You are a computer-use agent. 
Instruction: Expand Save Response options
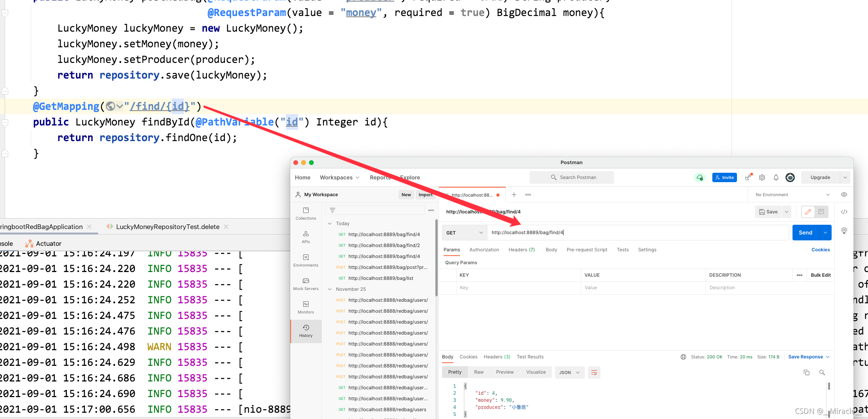coord(828,357)
